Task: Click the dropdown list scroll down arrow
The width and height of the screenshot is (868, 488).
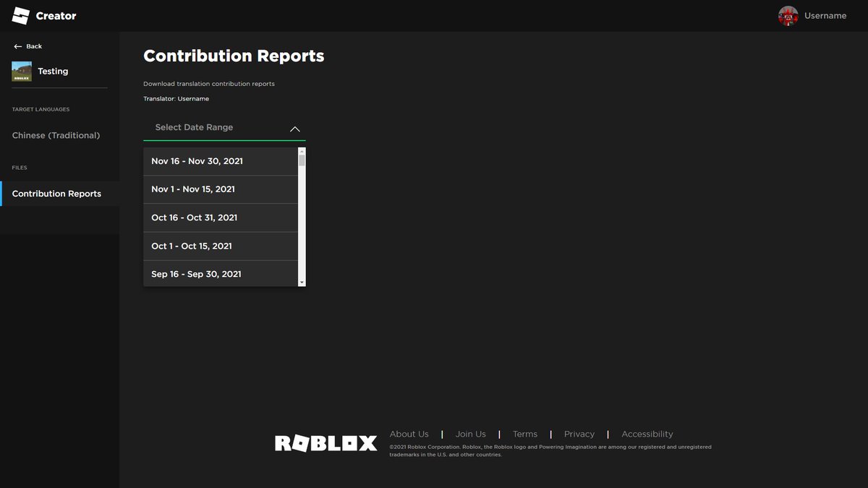Action: click(x=302, y=282)
